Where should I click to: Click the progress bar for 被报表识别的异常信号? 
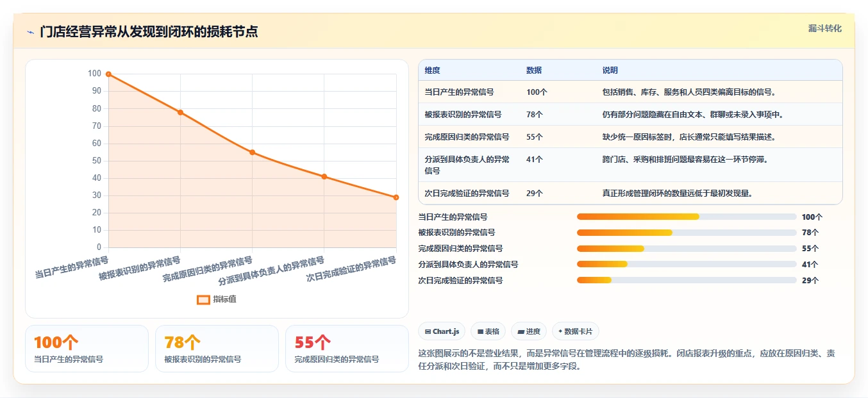click(x=687, y=233)
